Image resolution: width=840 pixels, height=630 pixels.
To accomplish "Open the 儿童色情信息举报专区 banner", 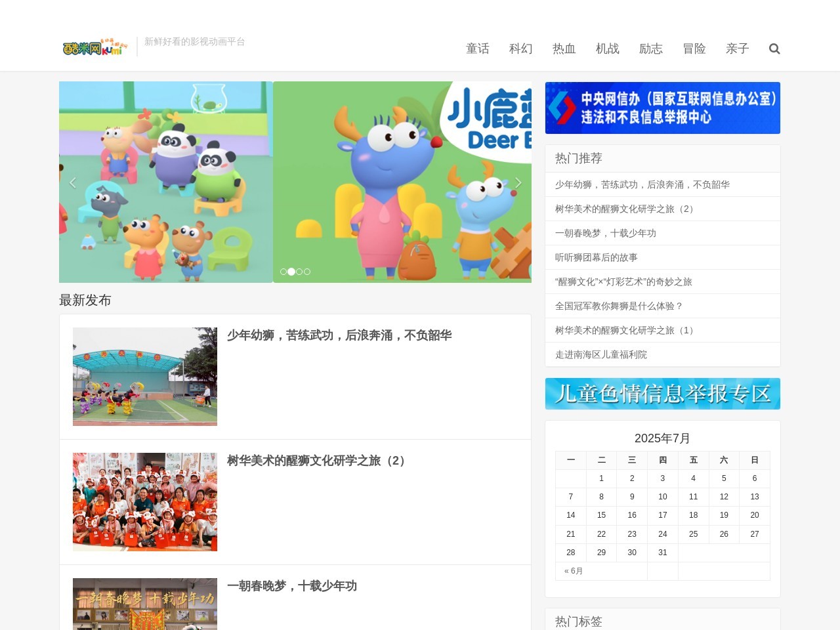I will coord(663,394).
